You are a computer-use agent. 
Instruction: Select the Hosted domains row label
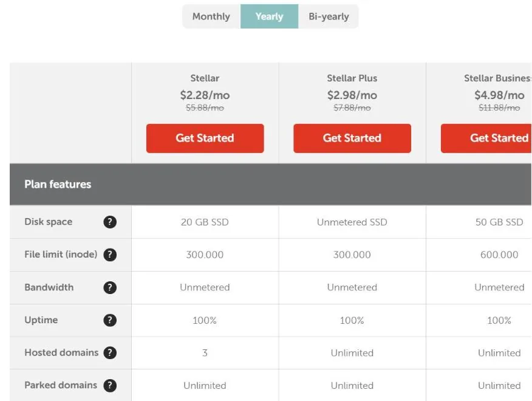coord(61,352)
